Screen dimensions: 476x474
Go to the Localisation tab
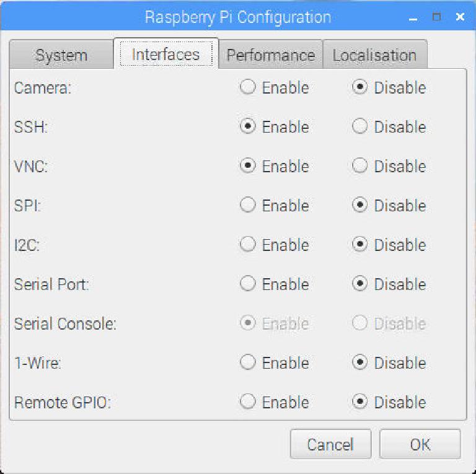tap(374, 55)
